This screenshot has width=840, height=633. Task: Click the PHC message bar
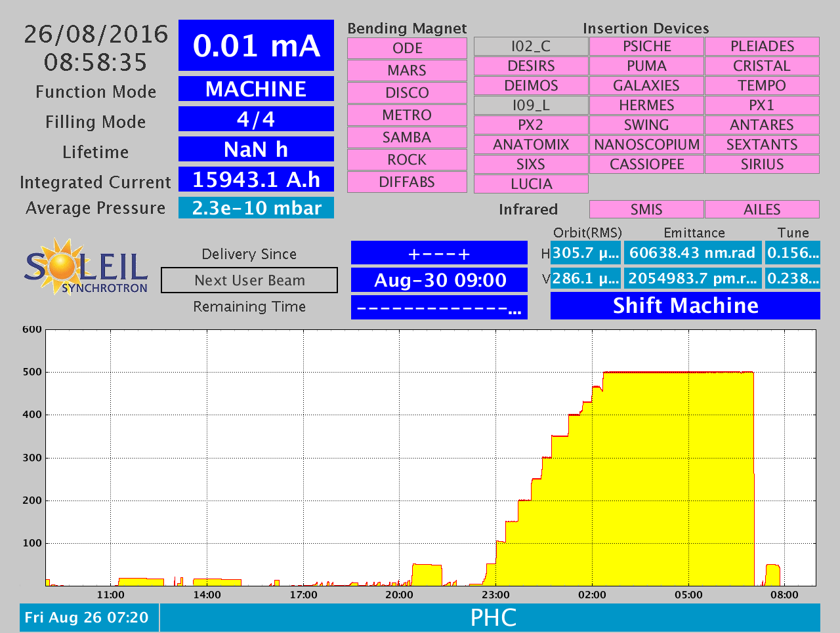[x=490, y=617]
